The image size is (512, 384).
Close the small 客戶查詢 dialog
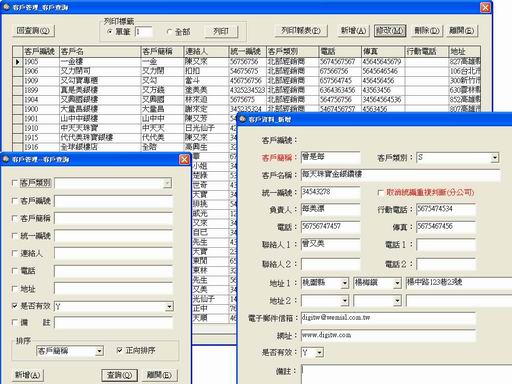tap(184, 159)
